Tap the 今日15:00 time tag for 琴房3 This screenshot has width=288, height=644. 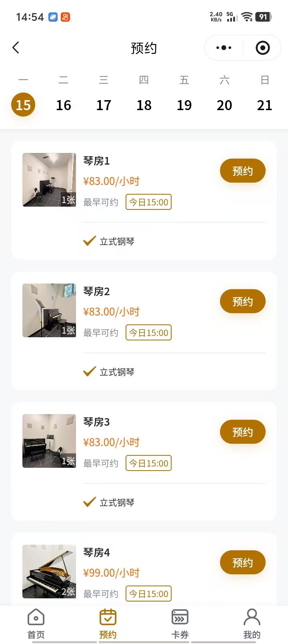pos(148,463)
